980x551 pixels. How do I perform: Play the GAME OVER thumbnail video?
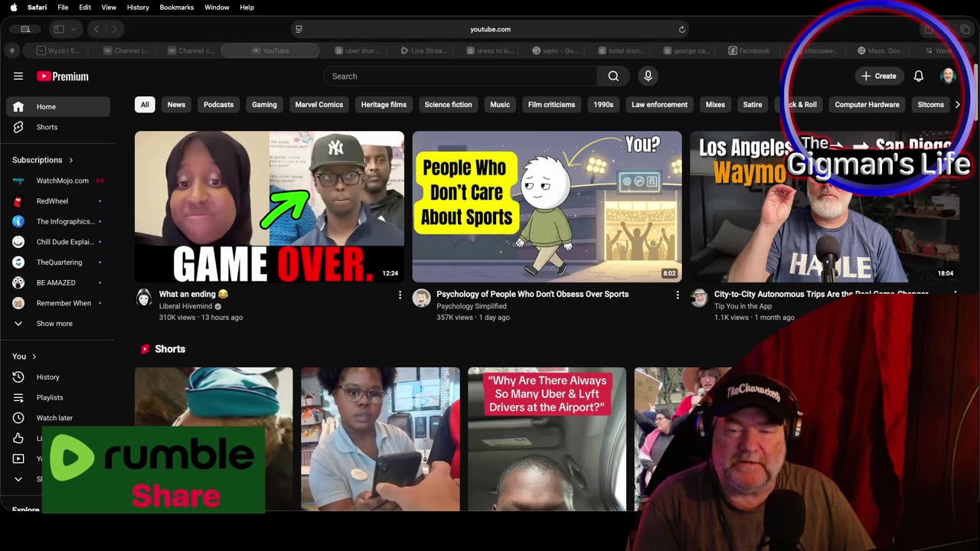pos(269,207)
